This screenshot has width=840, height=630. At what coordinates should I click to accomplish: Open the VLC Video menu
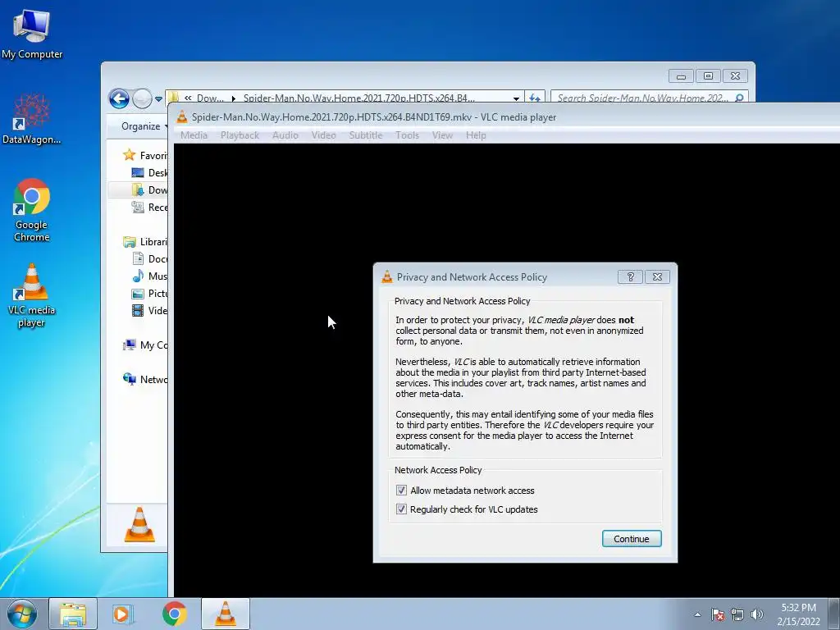323,135
